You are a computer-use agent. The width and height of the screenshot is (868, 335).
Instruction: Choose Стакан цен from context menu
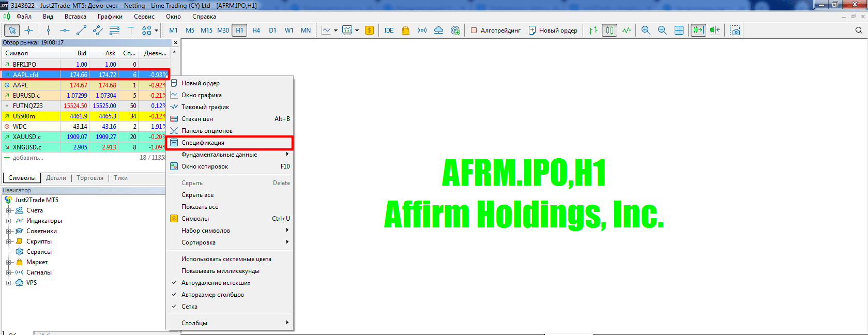point(230,119)
